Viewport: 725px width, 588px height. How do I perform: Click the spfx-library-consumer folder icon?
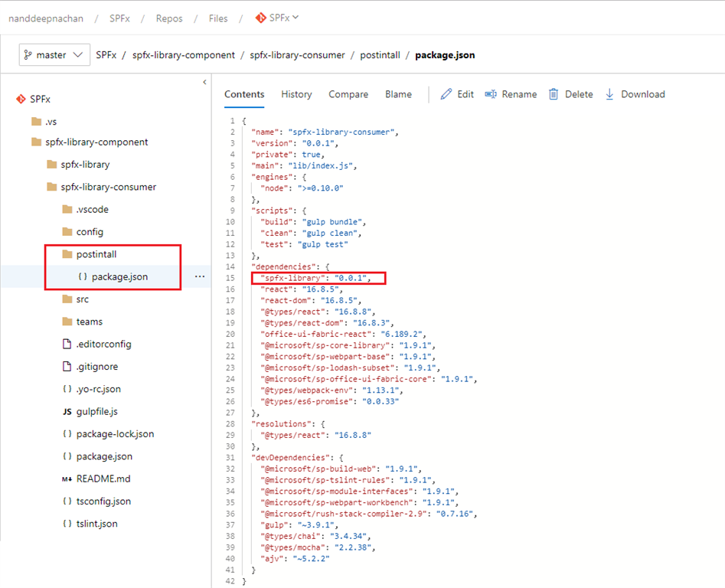pos(52,187)
